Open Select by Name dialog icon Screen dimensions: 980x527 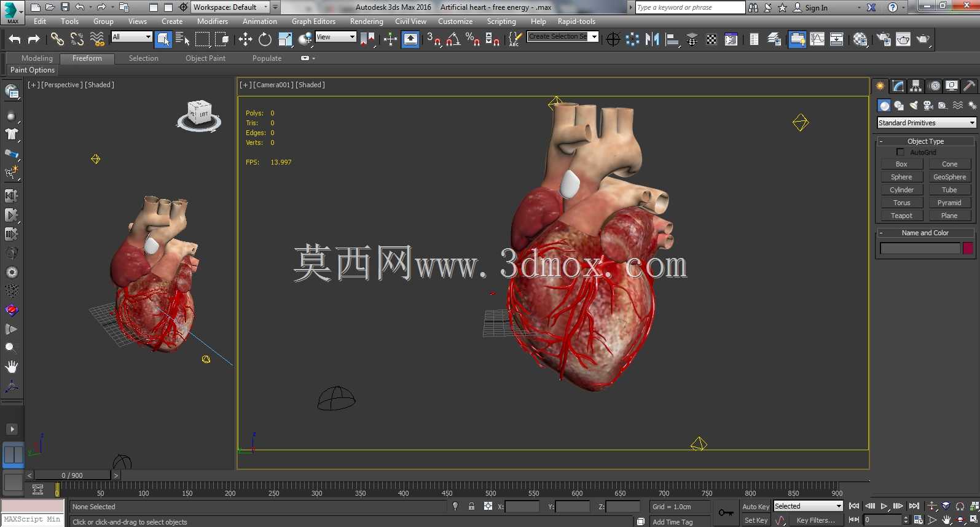tap(182, 39)
